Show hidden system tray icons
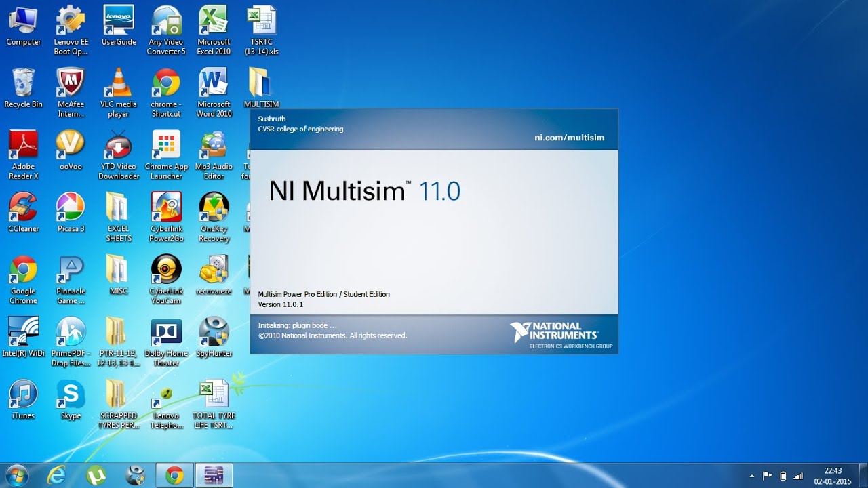The image size is (868, 488). (x=751, y=476)
